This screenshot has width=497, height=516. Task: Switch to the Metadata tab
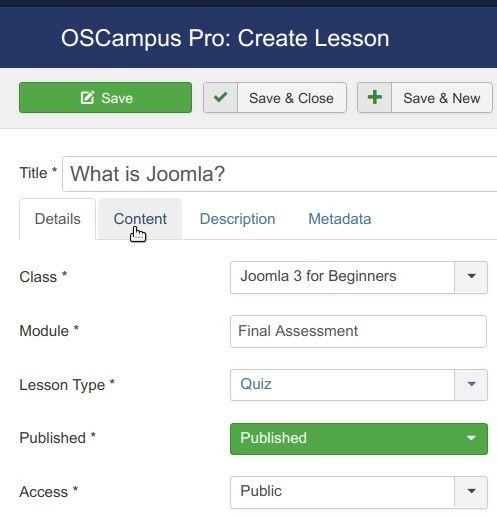tap(340, 219)
